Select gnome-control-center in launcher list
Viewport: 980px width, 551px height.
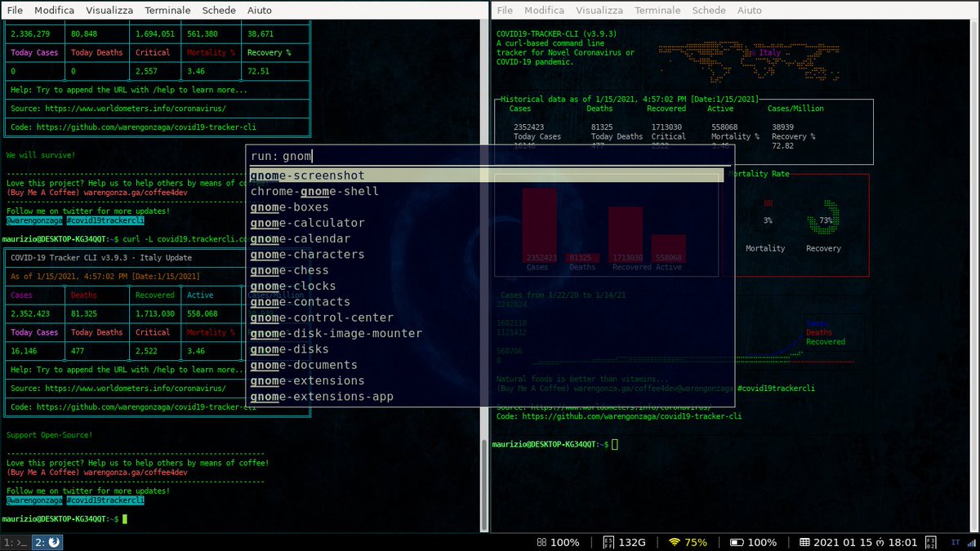pyautogui.click(x=486, y=318)
